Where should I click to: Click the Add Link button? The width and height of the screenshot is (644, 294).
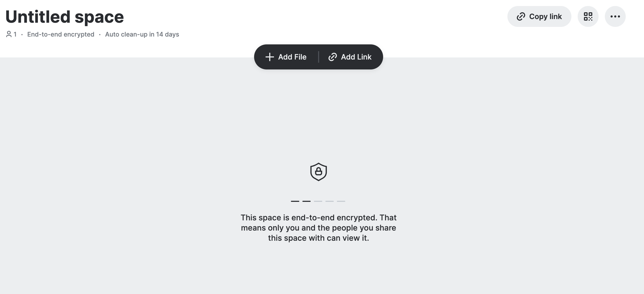click(350, 57)
